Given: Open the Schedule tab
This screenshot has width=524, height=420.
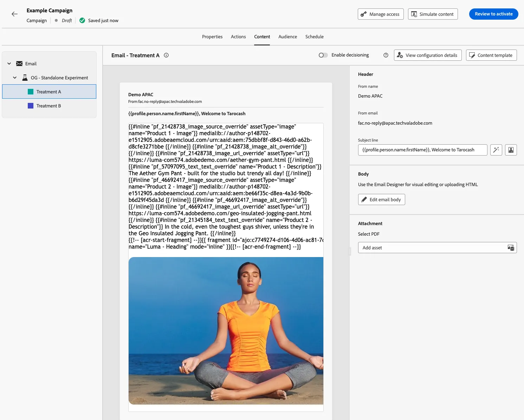Looking at the screenshot, I should coord(315,37).
